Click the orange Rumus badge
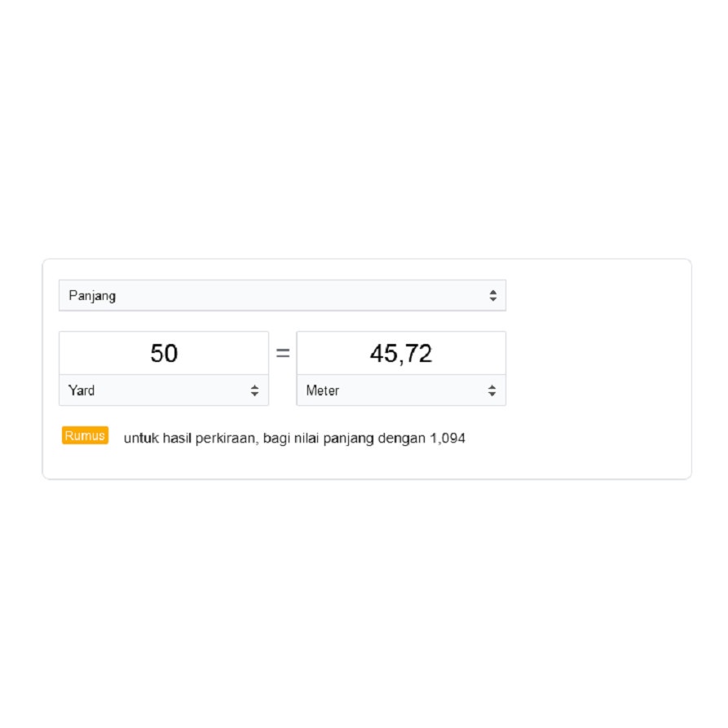 [85, 435]
